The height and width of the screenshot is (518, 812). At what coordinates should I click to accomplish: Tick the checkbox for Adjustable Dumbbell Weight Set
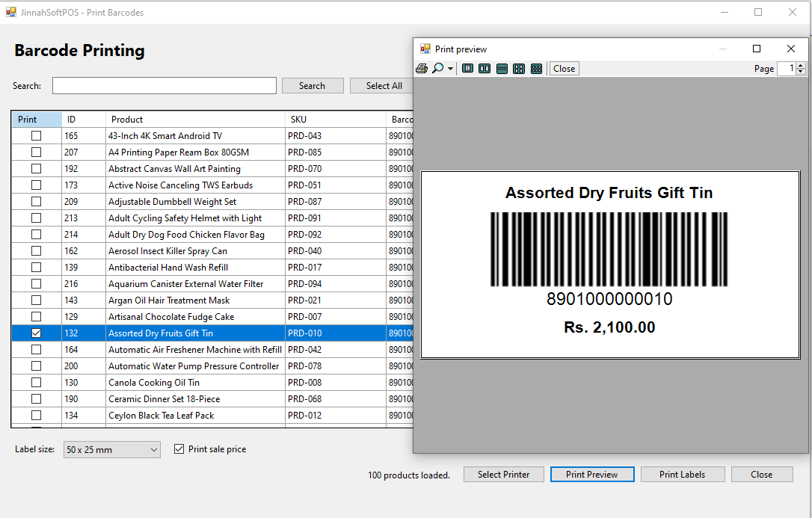coord(36,201)
